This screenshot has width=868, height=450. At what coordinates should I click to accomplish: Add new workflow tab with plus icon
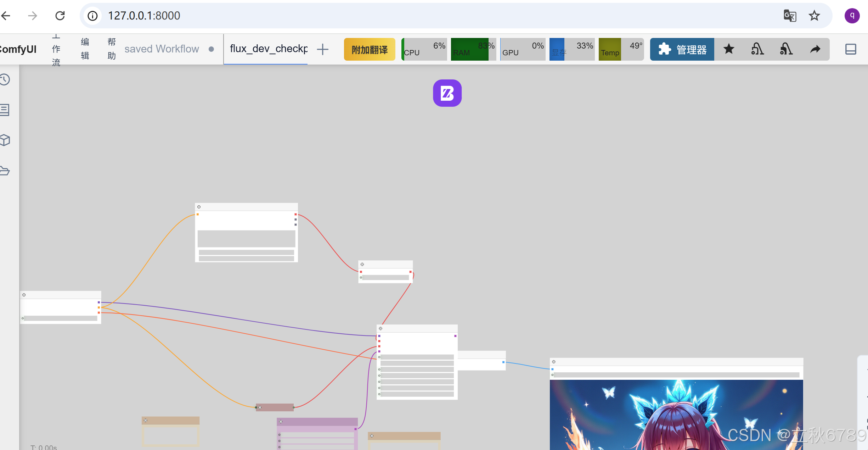coord(322,49)
